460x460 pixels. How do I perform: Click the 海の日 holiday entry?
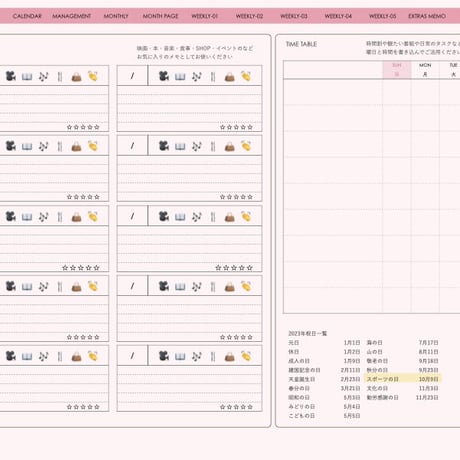pos(374,343)
